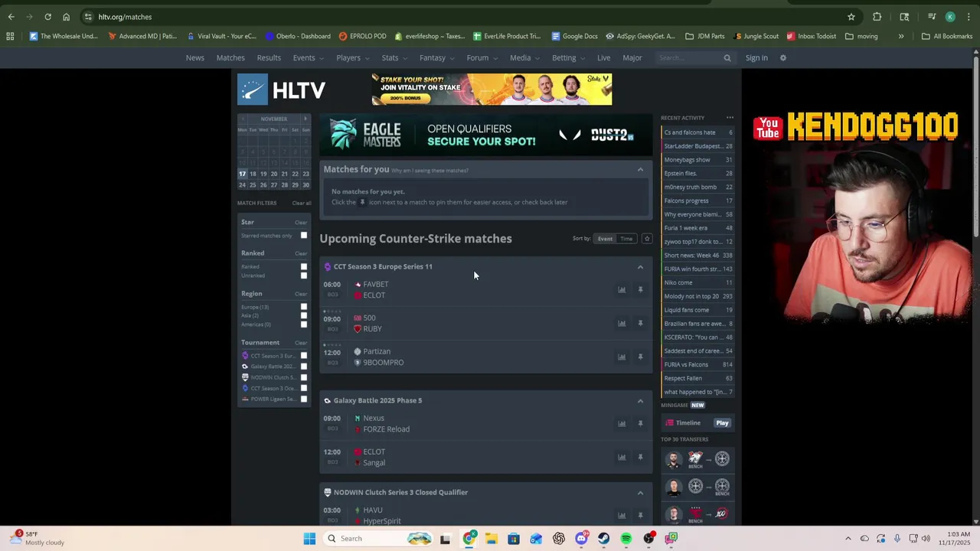
Task: Open the settings gear next to Sign in
Action: 782,58
